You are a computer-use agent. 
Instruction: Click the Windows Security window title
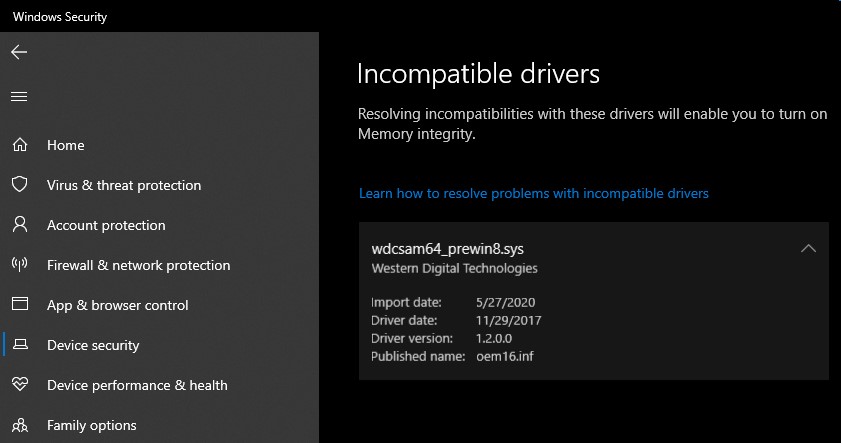click(x=60, y=16)
